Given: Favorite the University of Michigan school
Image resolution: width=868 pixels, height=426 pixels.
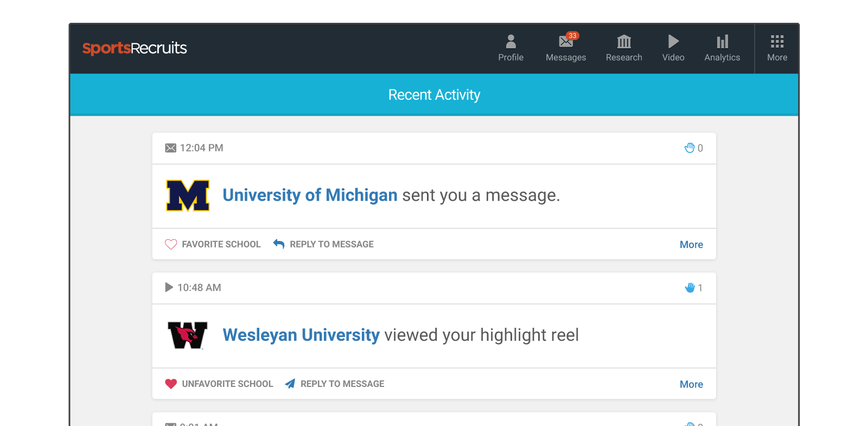Looking at the screenshot, I should tap(213, 244).
